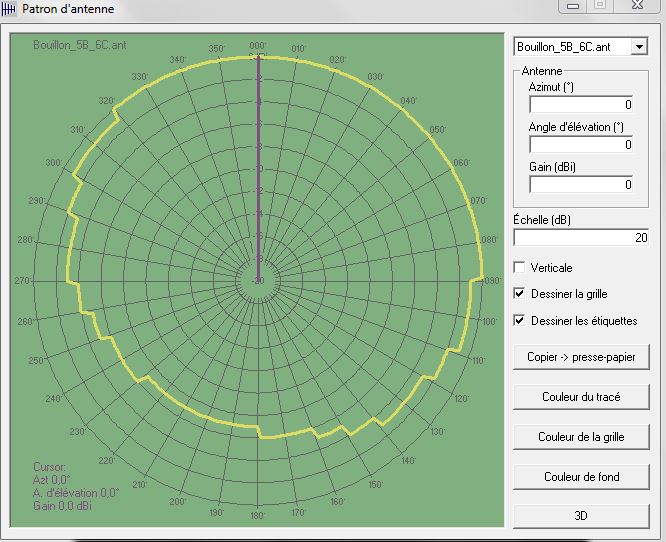Viewport: 666px width, 542px height.
Task: Click the 3D view button
Action: click(581, 516)
